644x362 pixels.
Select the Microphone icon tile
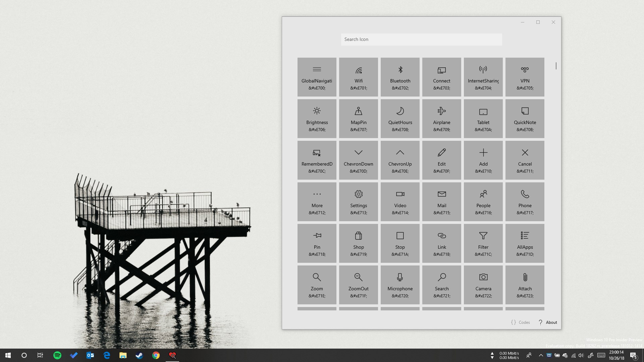(400, 285)
